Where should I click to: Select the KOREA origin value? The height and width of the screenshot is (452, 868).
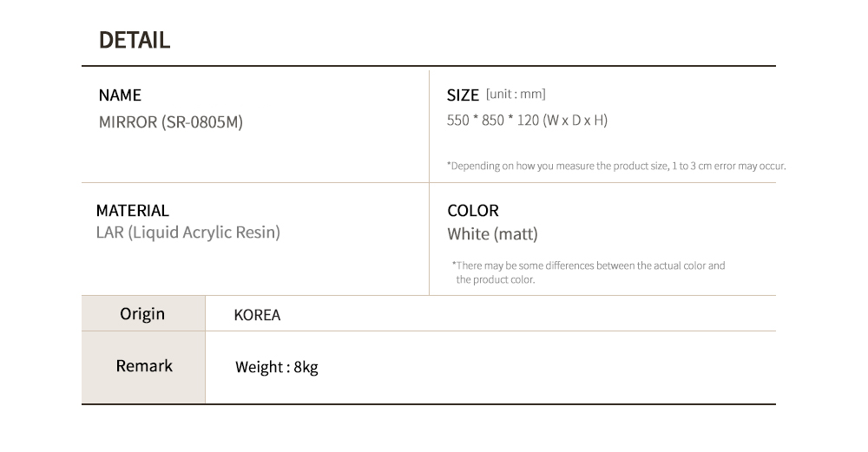tap(258, 315)
